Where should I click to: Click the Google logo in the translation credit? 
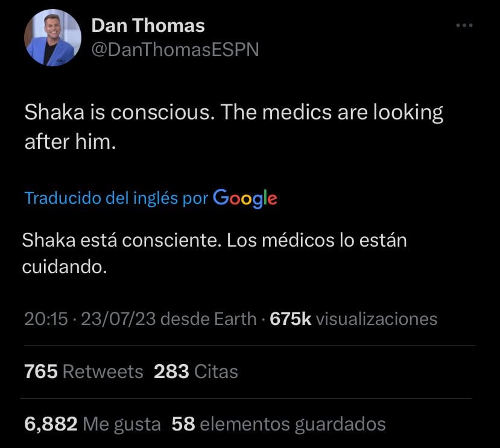click(245, 198)
